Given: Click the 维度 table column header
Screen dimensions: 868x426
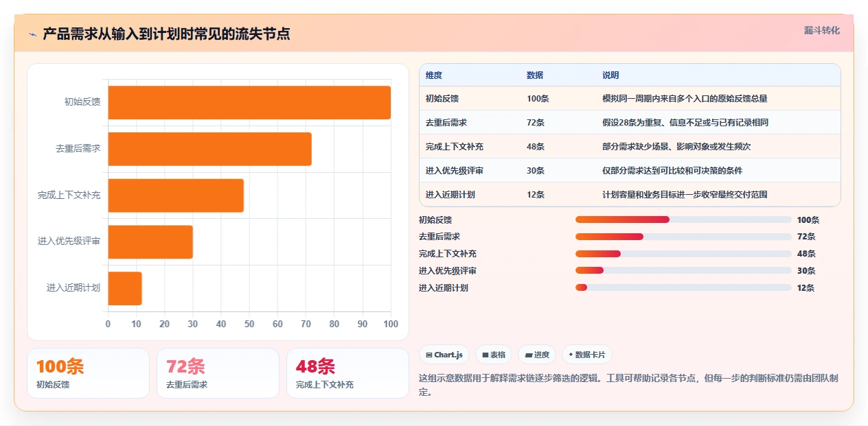Looking at the screenshot, I should tap(434, 75).
